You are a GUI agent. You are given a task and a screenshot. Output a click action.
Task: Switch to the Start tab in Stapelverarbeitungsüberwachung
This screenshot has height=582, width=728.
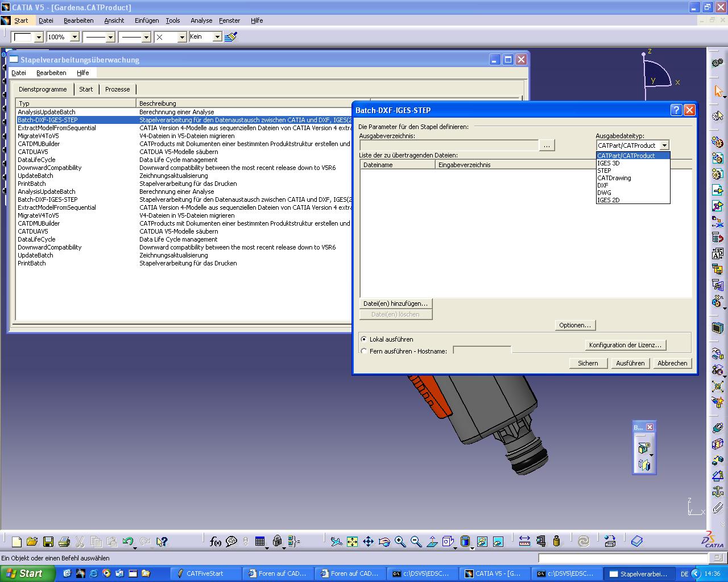86,89
